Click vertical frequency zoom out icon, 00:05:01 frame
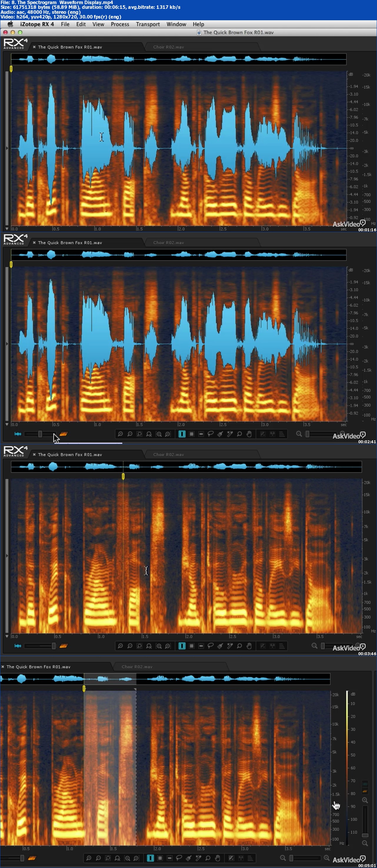 [365, 843]
